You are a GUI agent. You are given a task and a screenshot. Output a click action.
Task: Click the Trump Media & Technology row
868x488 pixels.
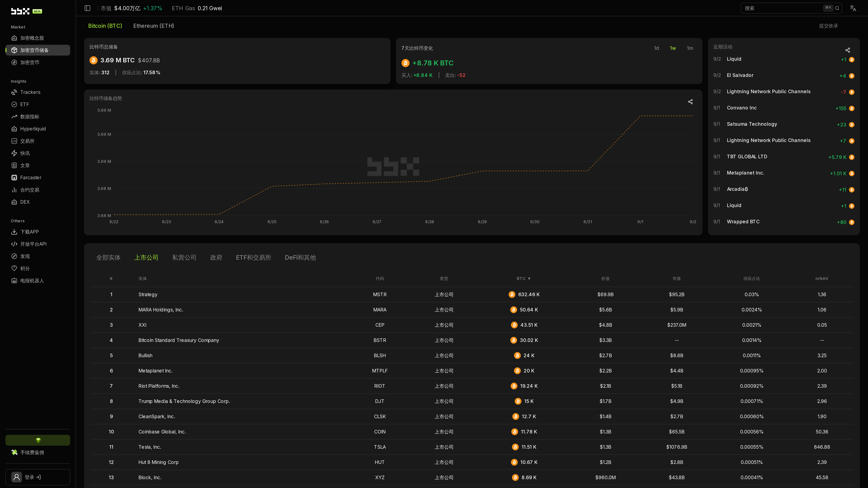[x=471, y=401]
